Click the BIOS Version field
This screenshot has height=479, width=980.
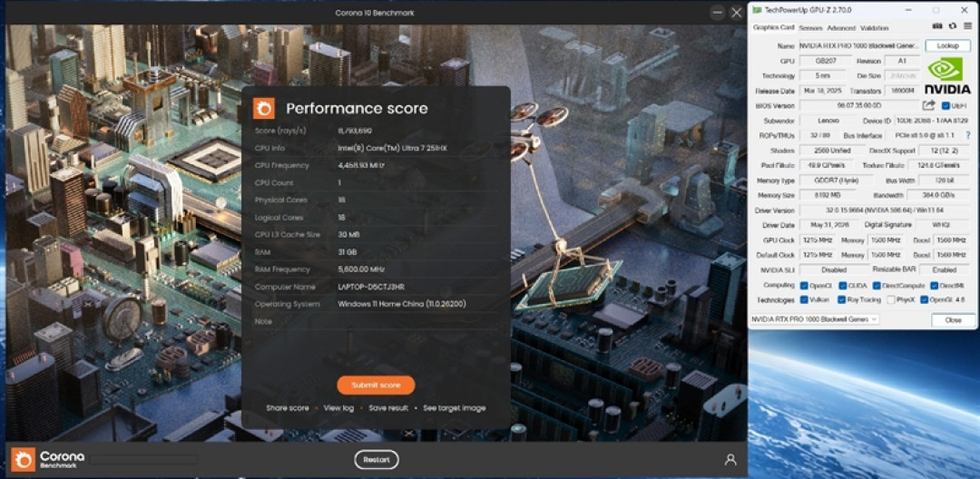click(859, 105)
